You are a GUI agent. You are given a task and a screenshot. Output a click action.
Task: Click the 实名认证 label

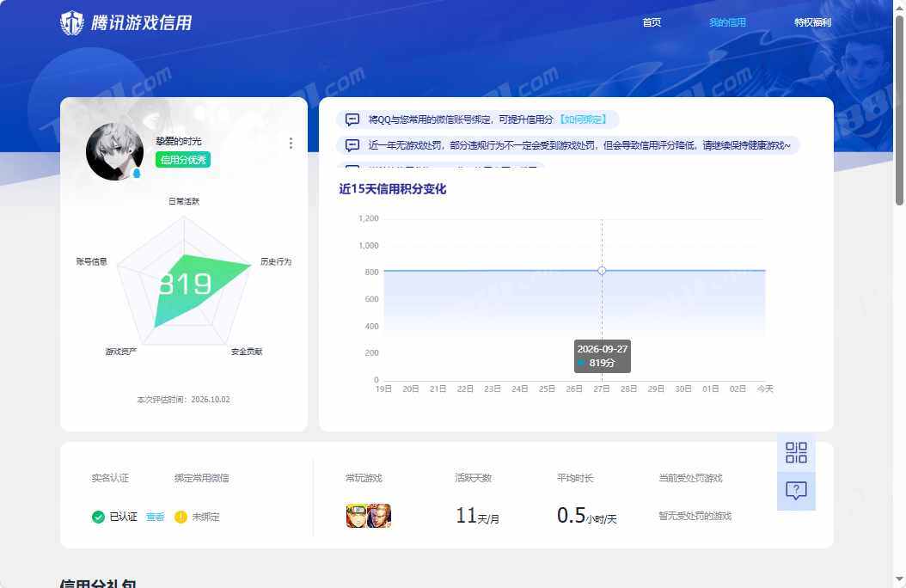click(110, 478)
